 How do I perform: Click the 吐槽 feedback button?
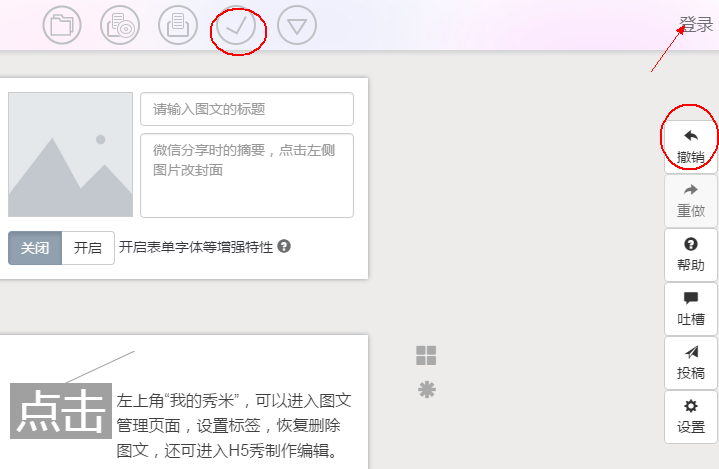coord(691,309)
